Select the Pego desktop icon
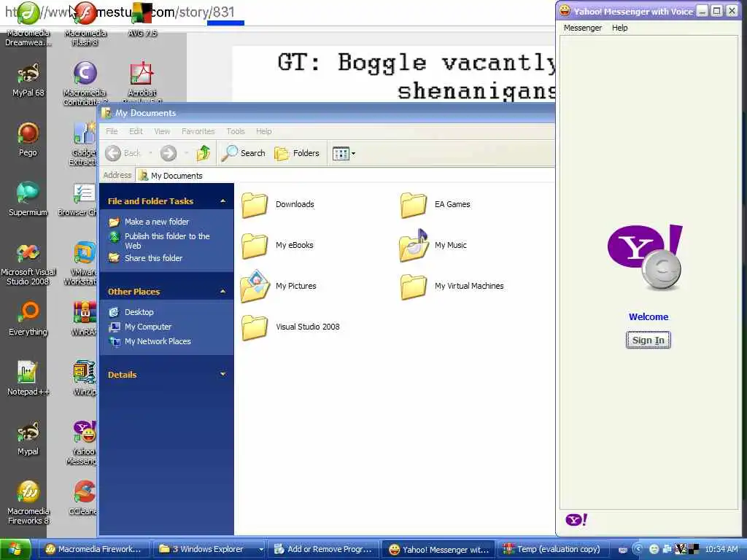This screenshot has width=747, height=560. click(x=28, y=139)
